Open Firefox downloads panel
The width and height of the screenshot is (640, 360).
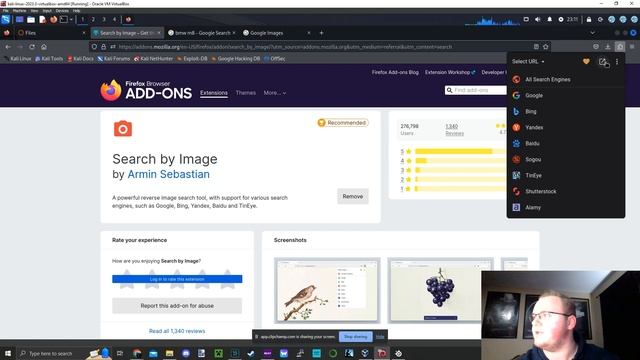point(608,47)
